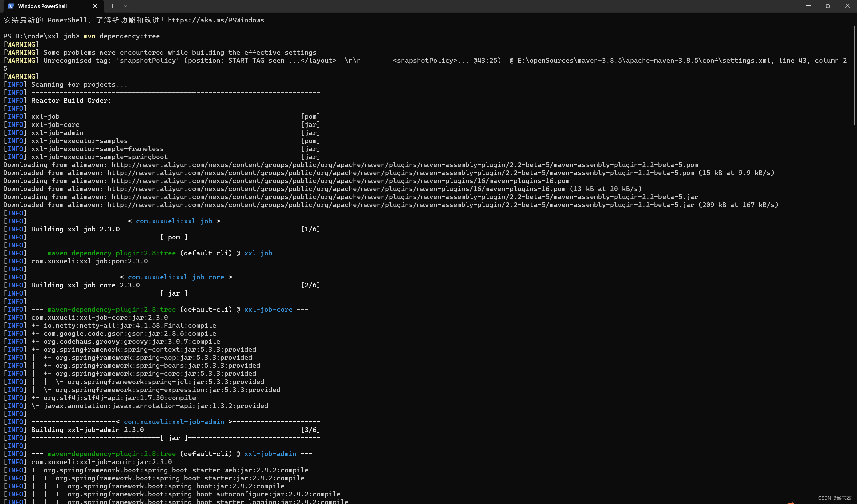The image size is (857, 504).
Task: Open the aka.ms/PSWindows link
Action: pyautogui.click(x=216, y=20)
